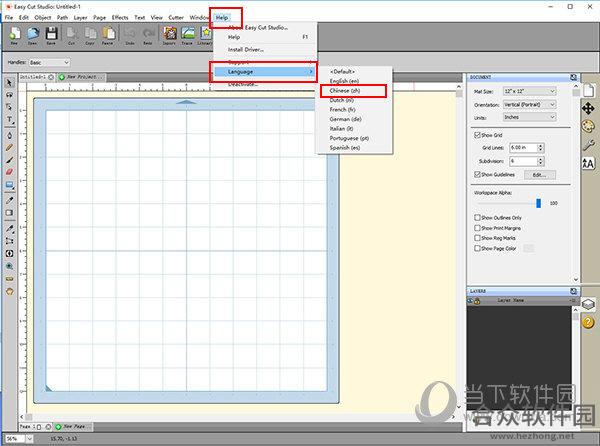Open the Effects menu
This screenshot has width=600, height=446.
[120, 18]
